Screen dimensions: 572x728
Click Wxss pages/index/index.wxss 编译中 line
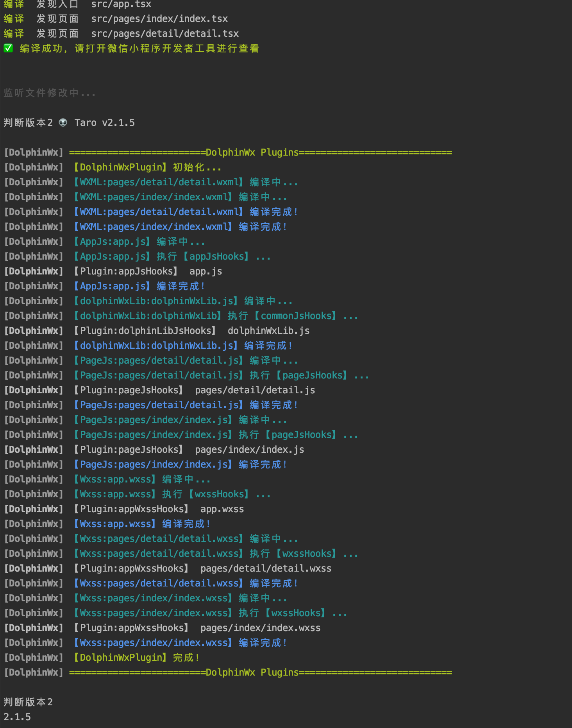click(x=146, y=598)
